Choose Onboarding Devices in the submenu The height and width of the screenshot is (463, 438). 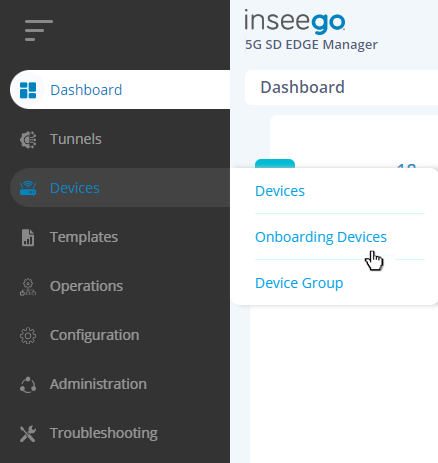point(321,237)
